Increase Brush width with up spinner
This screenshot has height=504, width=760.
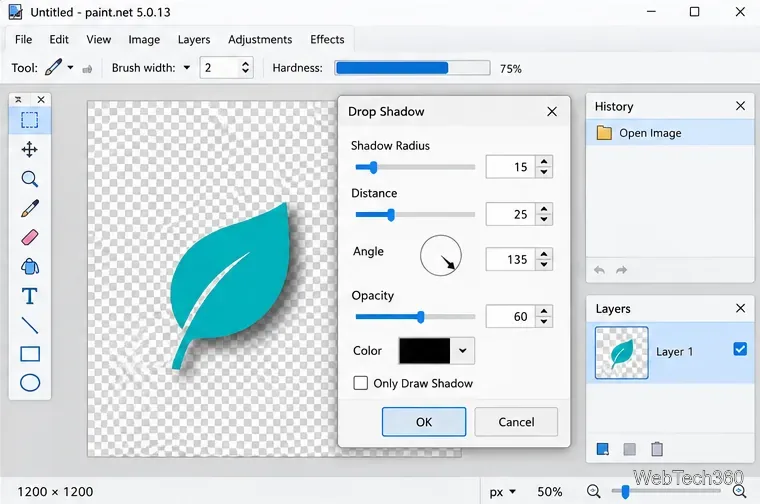245,63
